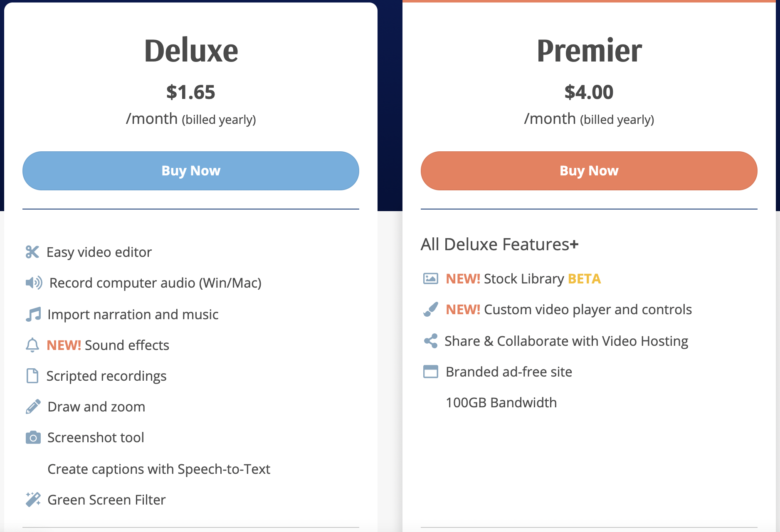
Task: Select the share icon beside Video Hosting feature
Action: 431,341
